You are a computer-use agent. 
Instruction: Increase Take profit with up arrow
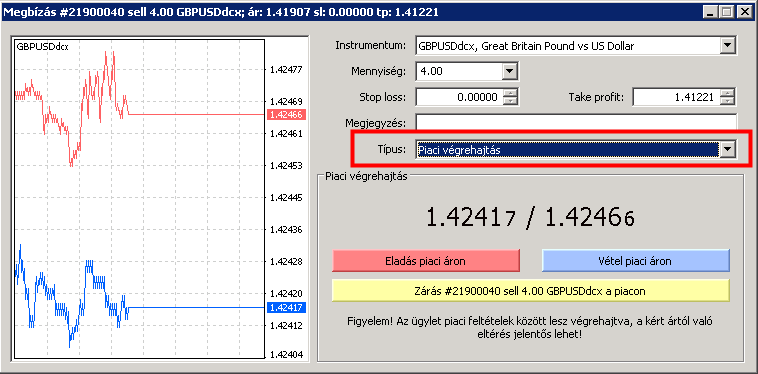(x=727, y=93)
